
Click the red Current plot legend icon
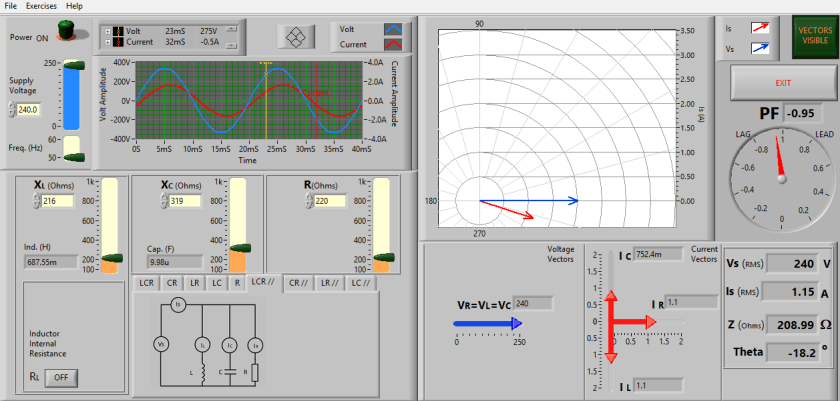pyautogui.click(x=393, y=44)
